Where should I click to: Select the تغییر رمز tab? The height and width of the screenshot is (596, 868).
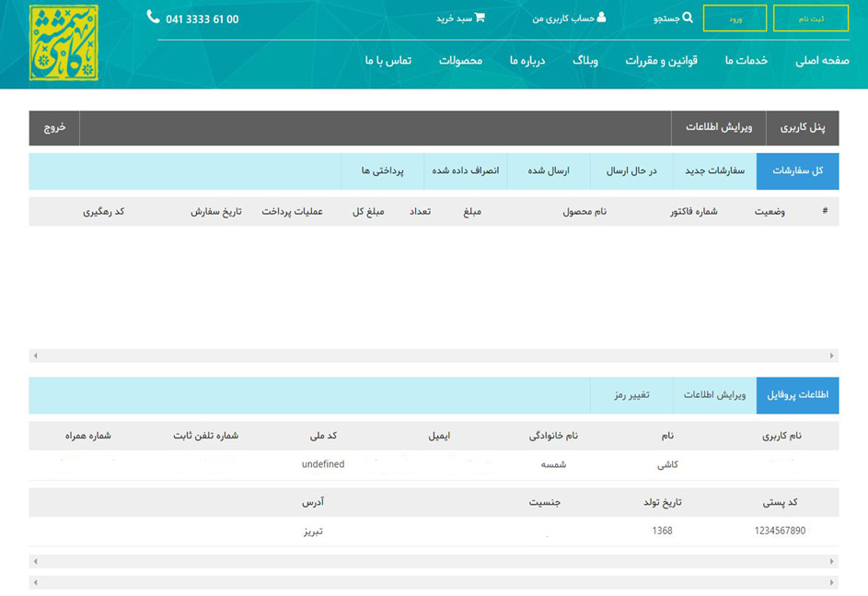click(631, 395)
